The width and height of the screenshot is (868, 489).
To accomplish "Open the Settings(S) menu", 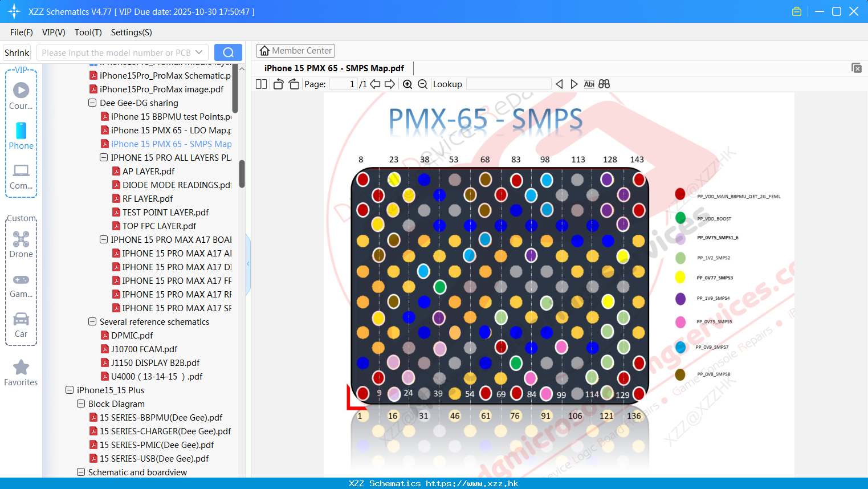I will (132, 32).
